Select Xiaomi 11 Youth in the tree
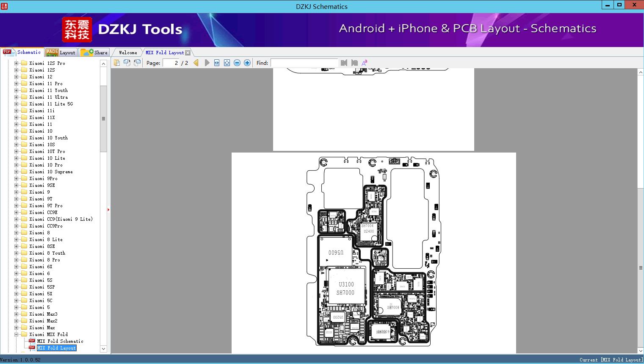Image resolution: width=644 pixels, height=364 pixels. pyautogui.click(x=48, y=90)
